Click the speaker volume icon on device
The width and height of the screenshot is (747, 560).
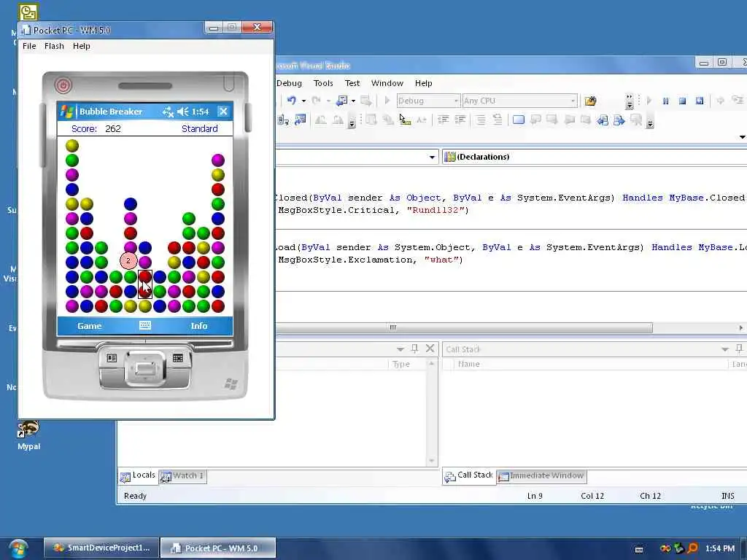point(182,112)
